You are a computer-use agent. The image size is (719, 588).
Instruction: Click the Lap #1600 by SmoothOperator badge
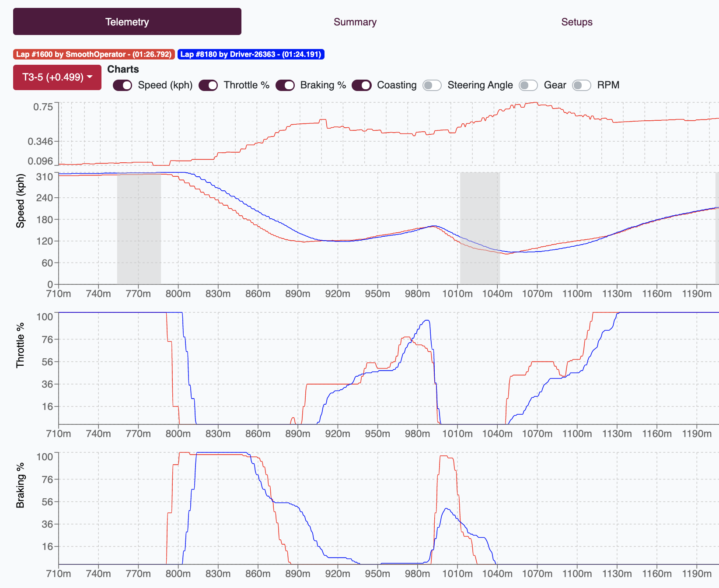tap(93, 54)
